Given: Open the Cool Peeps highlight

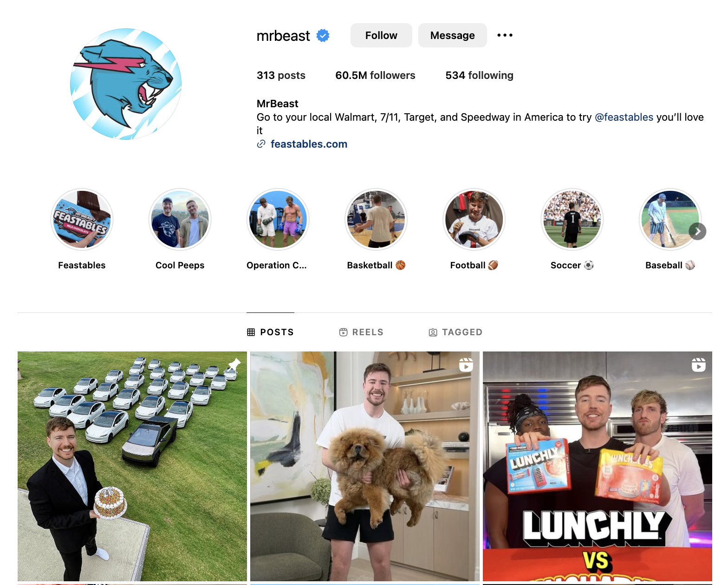Looking at the screenshot, I should (180, 220).
